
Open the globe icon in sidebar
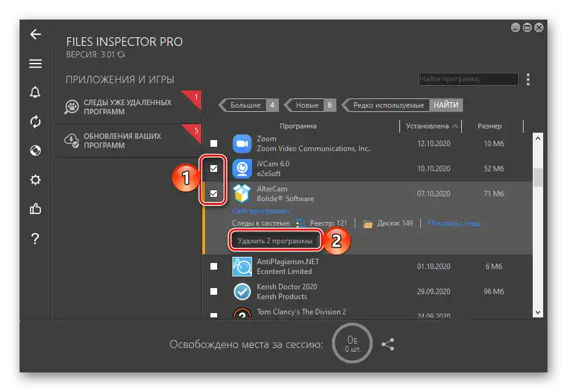(x=35, y=150)
